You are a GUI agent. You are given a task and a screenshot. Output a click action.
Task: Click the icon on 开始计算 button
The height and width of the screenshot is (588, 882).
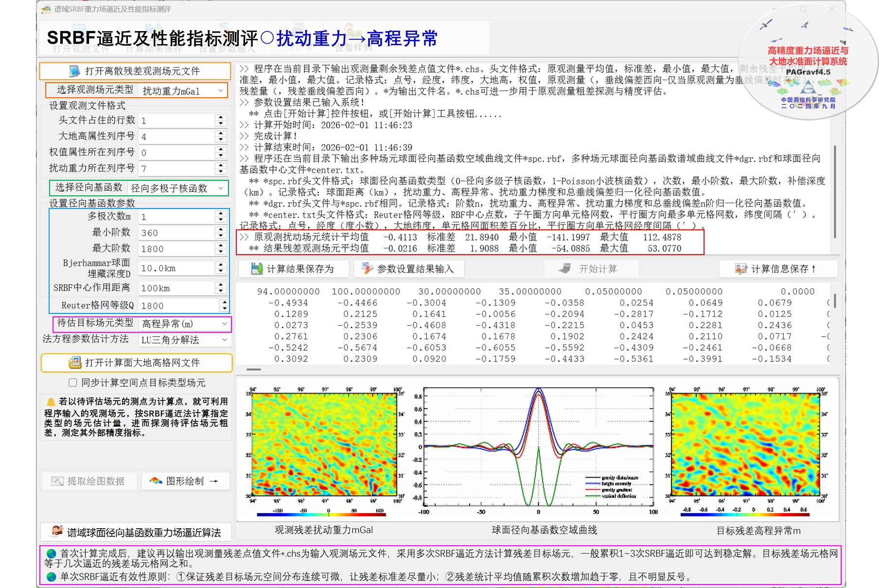click(x=564, y=269)
